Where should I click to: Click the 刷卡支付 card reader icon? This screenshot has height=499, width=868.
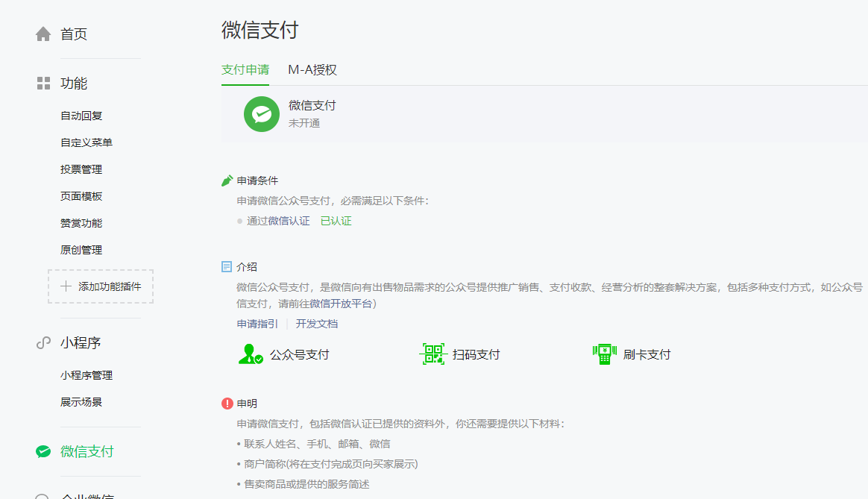(x=605, y=354)
